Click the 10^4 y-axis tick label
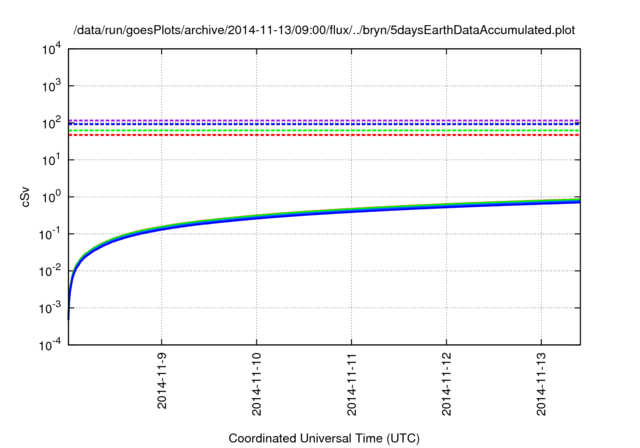The height and width of the screenshot is (448, 640). click(x=52, y=49)
